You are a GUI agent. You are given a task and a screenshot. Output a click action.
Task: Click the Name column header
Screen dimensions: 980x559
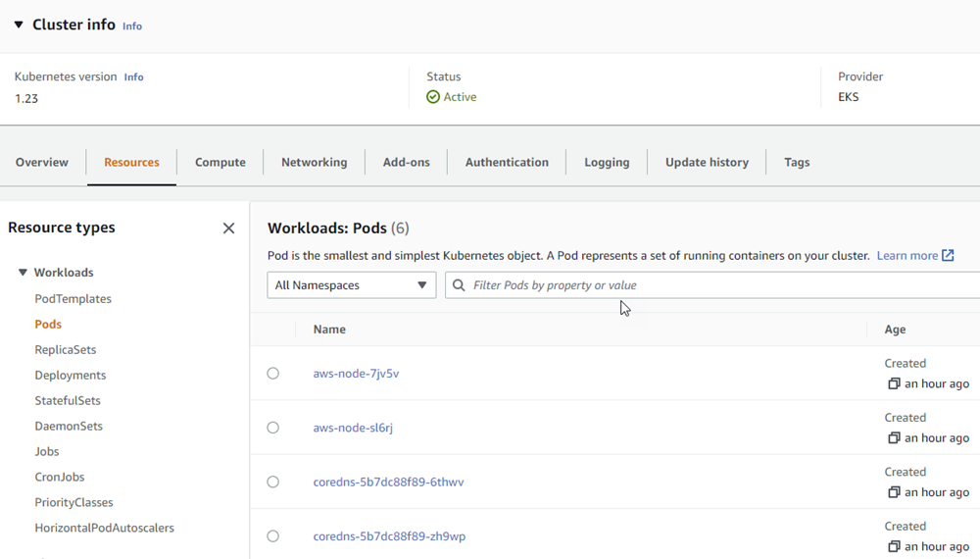tap(329, 329)
